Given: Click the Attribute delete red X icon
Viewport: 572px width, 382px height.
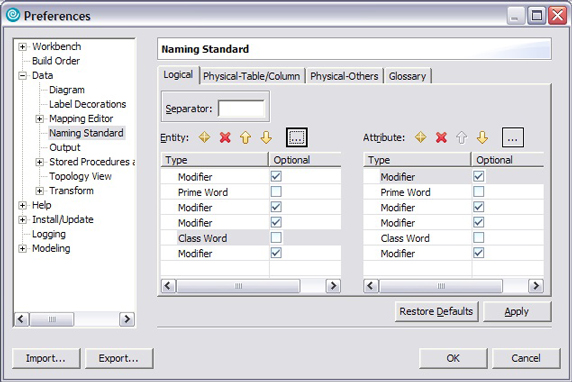Looking at the screenshot, I should point(441,138).
